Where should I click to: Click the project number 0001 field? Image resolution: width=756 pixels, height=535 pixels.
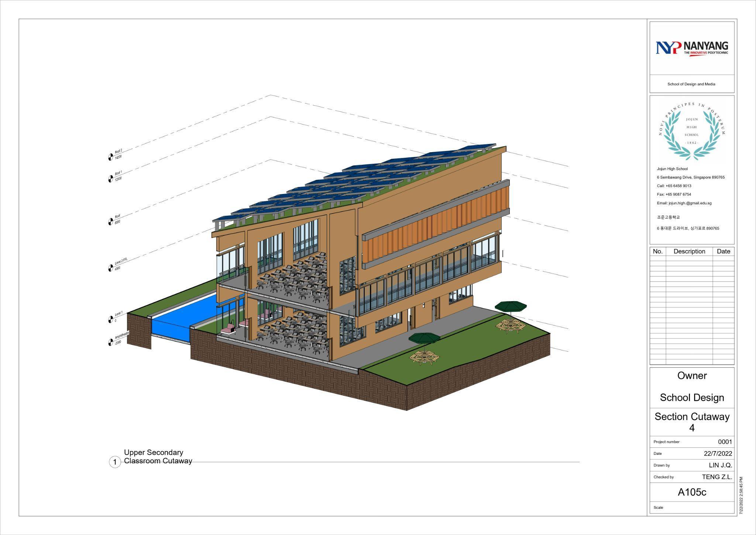(725, 442)
